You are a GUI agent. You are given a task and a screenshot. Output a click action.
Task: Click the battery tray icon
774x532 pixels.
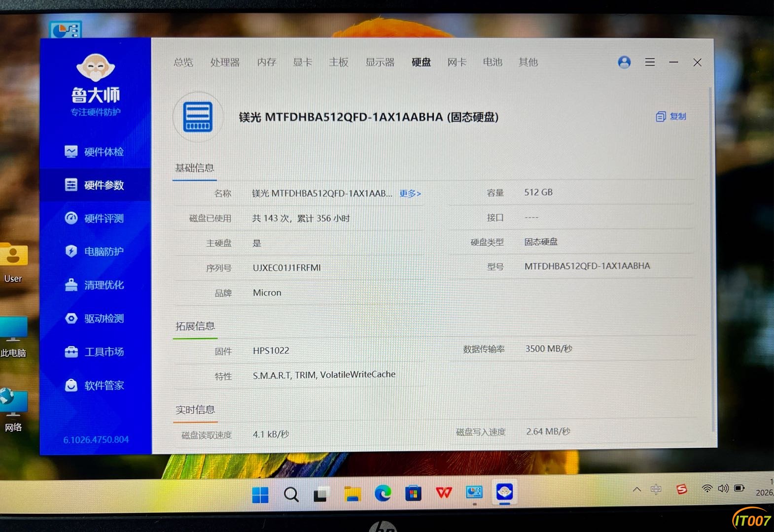coord(739,488)
